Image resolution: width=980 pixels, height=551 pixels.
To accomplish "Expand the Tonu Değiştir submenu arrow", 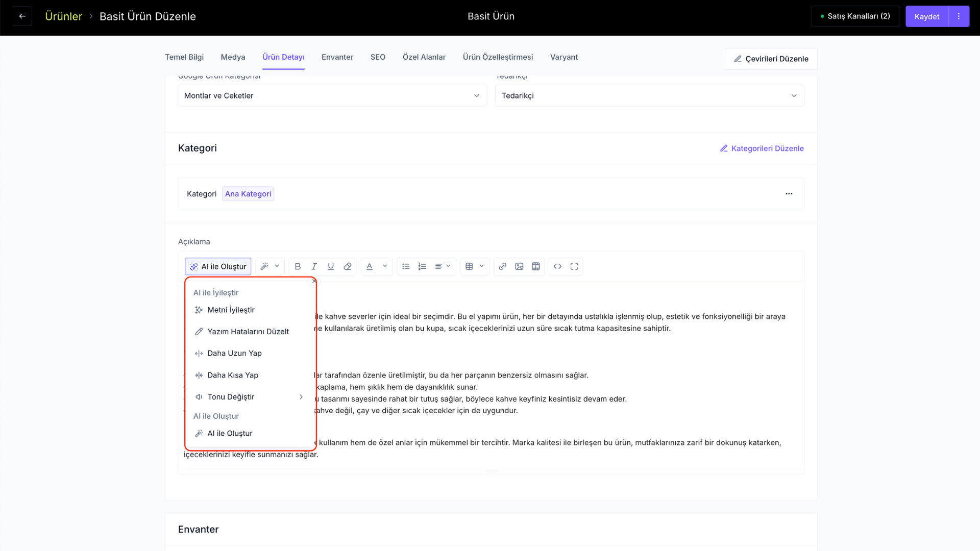I will (301, 397).
